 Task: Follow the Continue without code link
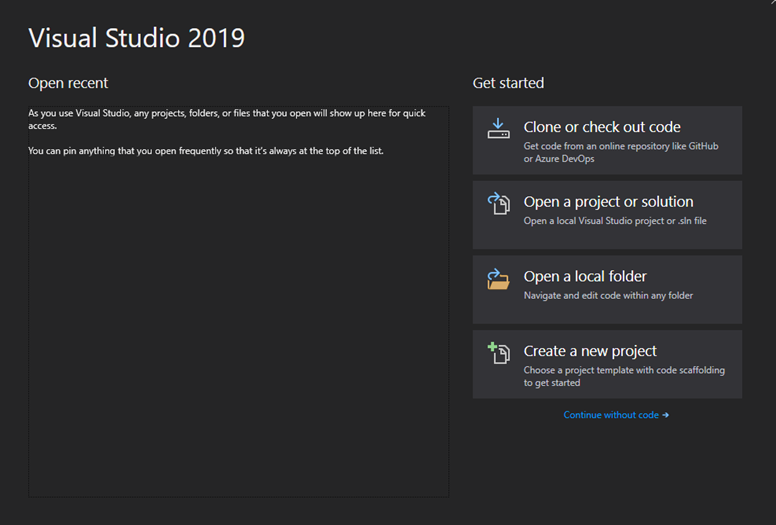(611, 415)
